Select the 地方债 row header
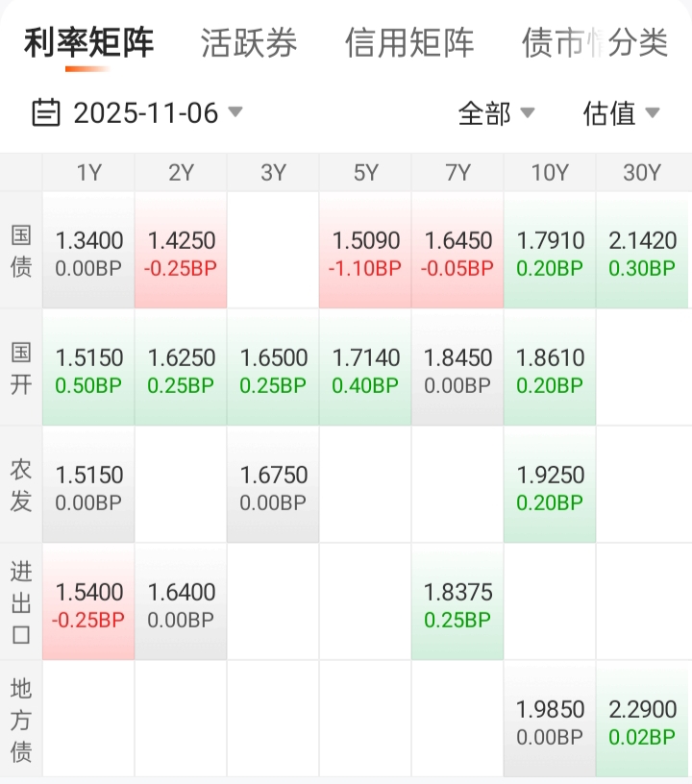Screen dimensions: 692x784 pyautogui.click(x=21, y=720)
